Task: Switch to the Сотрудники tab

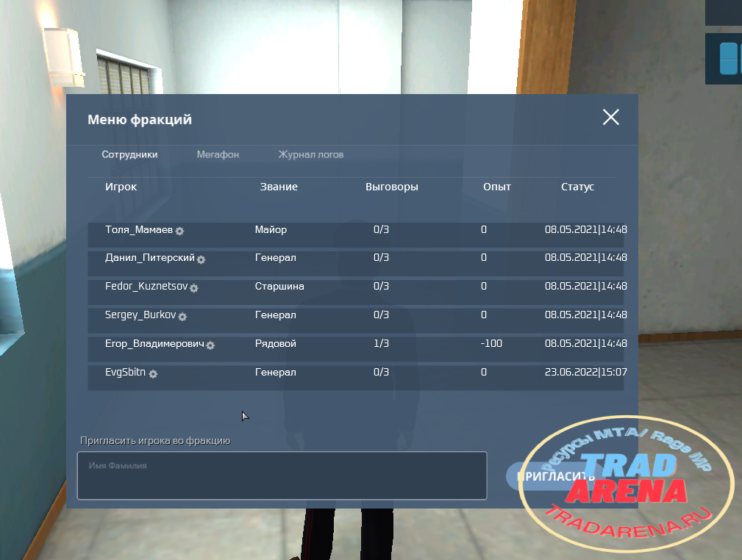Action: (129, 154)
